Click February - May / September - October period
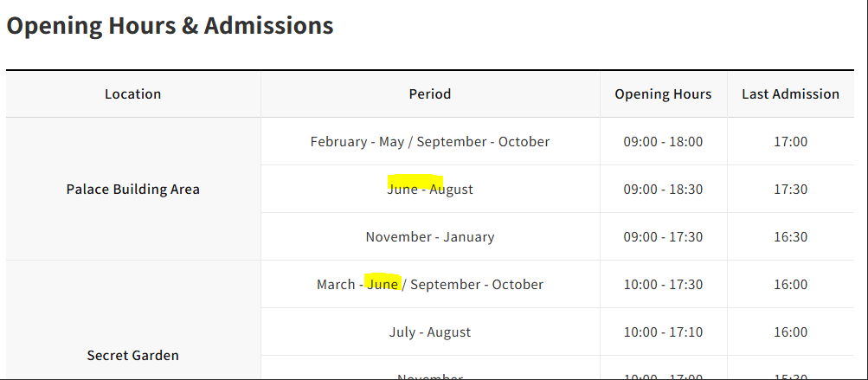Viewport: 868px width, 380px height. (430, 142)
